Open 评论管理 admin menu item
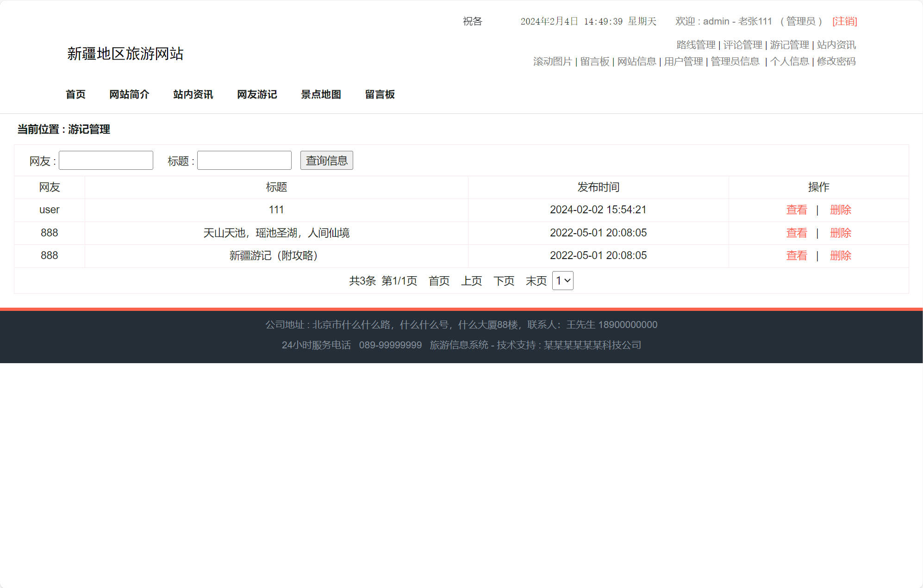This screenshot has width=923, height=588. coord(742,45)
